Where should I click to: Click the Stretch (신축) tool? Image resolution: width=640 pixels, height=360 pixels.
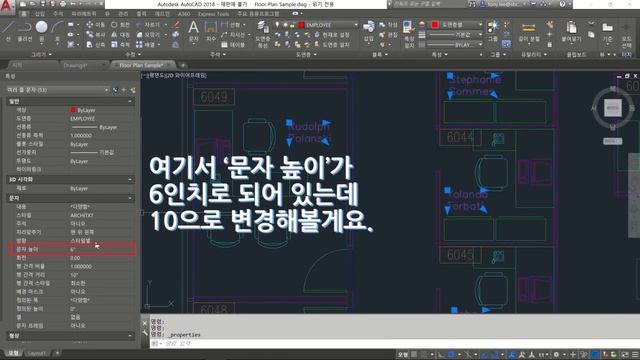tap(96, 44)
